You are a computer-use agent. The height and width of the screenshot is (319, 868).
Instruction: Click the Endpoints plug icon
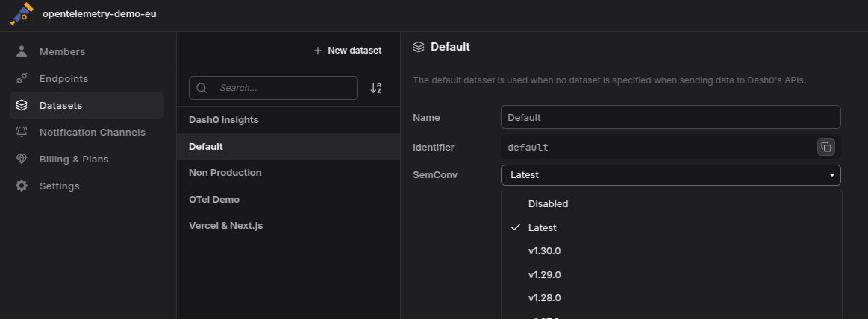click(22, 78)
